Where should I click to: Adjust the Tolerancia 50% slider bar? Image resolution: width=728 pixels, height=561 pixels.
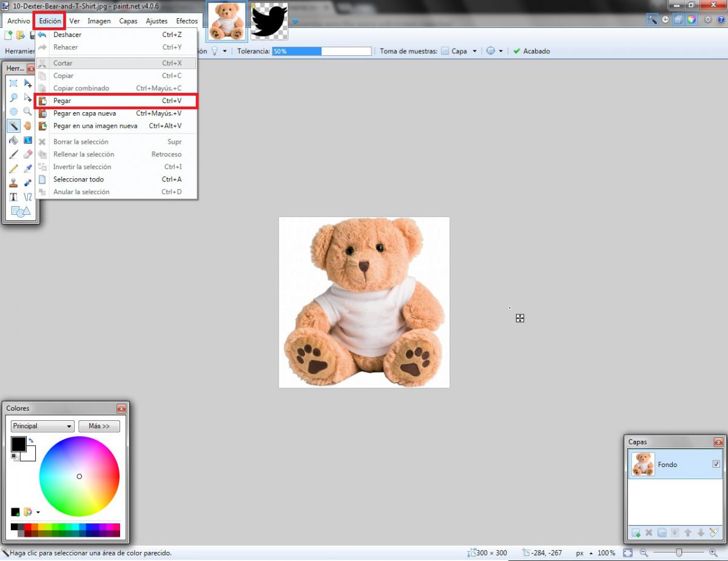[322, 52]
